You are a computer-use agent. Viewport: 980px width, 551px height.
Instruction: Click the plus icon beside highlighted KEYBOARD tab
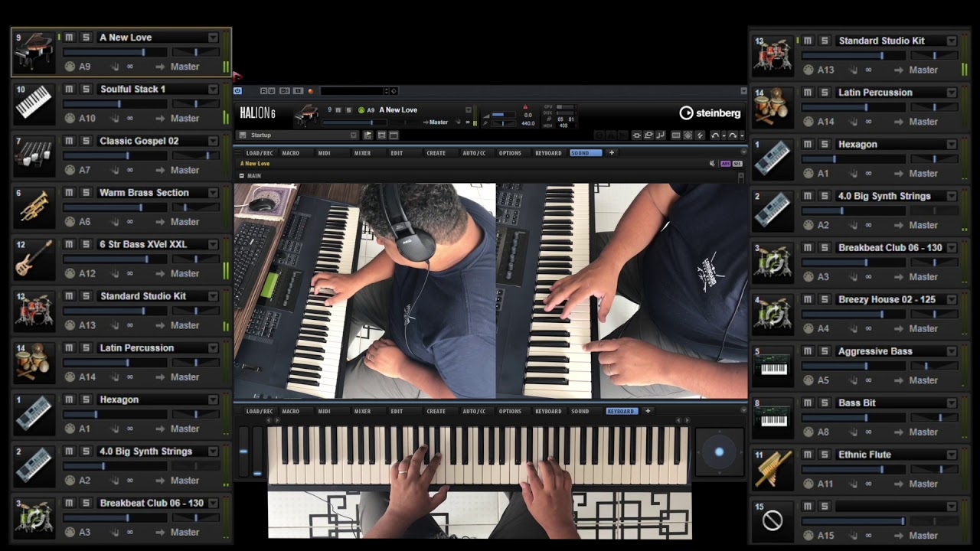[648, 411]
